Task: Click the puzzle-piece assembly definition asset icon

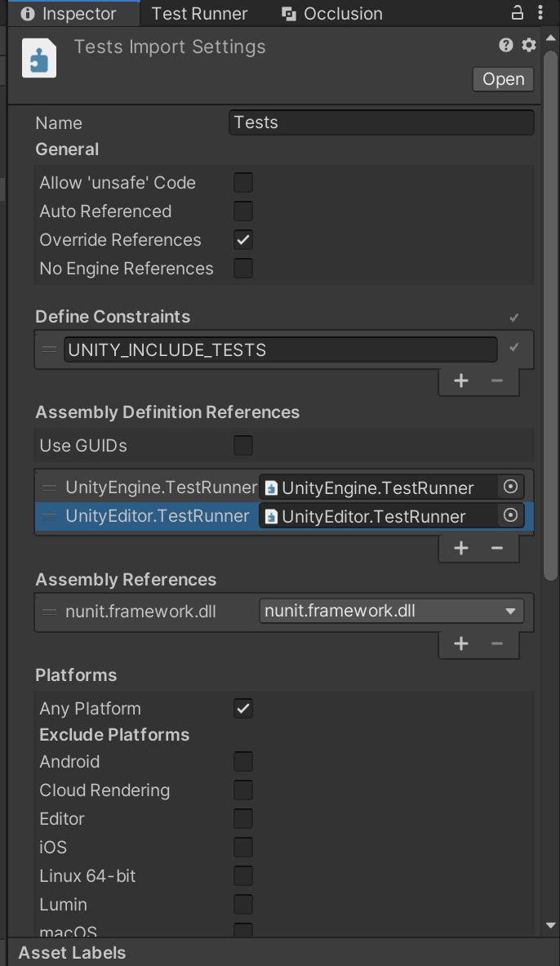Action: pos(38,58)
